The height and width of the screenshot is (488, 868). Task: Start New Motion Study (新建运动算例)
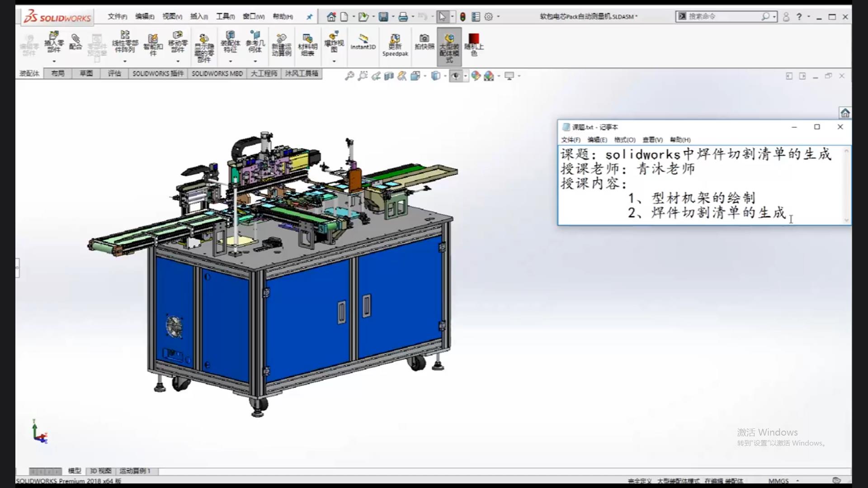281,45
